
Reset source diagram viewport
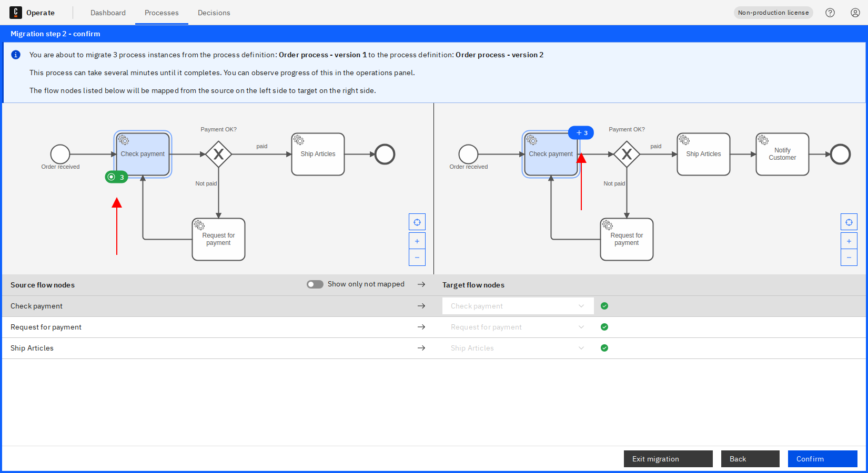click(417, 222)
